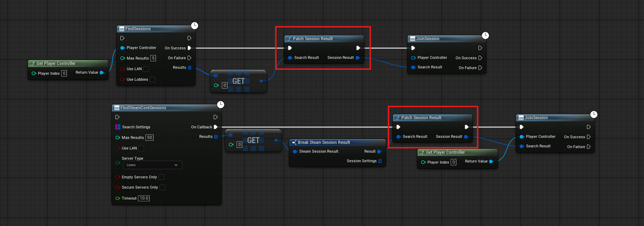Click the FindSessions Max Results 5 field
Viewport: 644px width, 226px height.
point(153,58)
